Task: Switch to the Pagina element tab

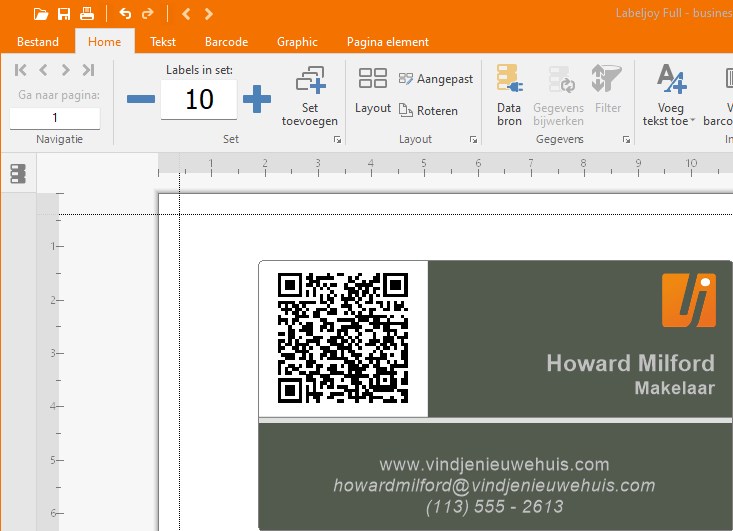Action: pos(388,42)
